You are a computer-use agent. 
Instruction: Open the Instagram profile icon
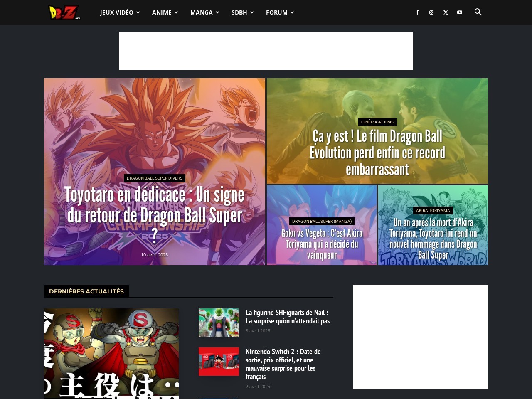tap(431, 12)
